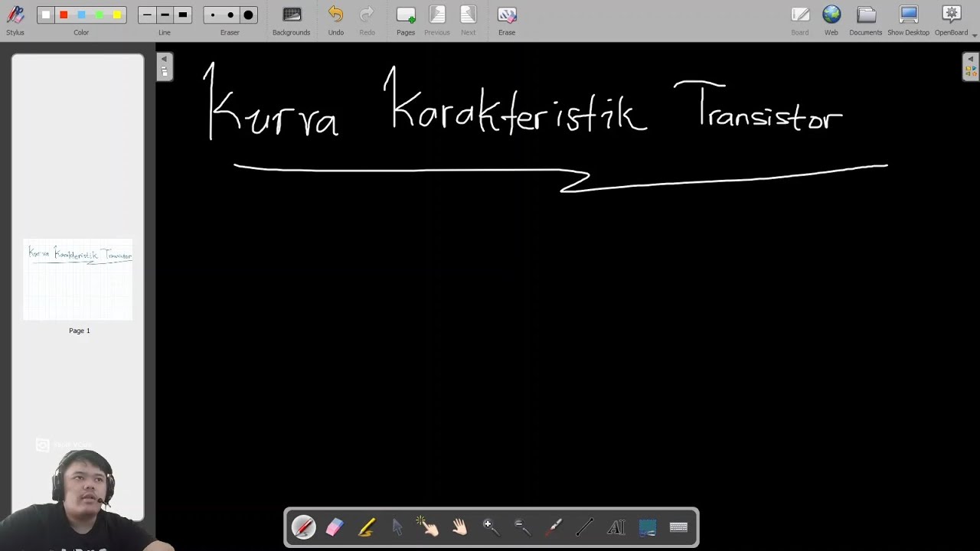Choose the small eraser size
This screenshot has width=980, height=551.
pyautogui.click(x=213, y=15)
